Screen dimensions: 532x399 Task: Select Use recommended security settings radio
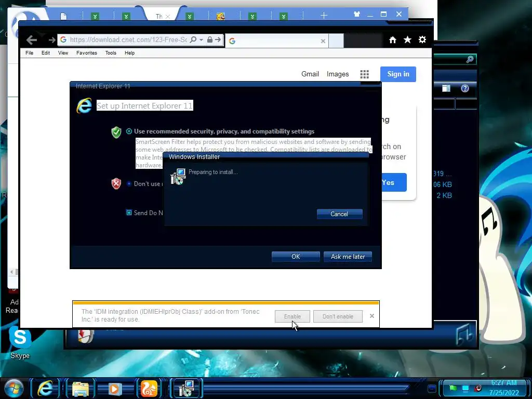[x=129, y=131]
